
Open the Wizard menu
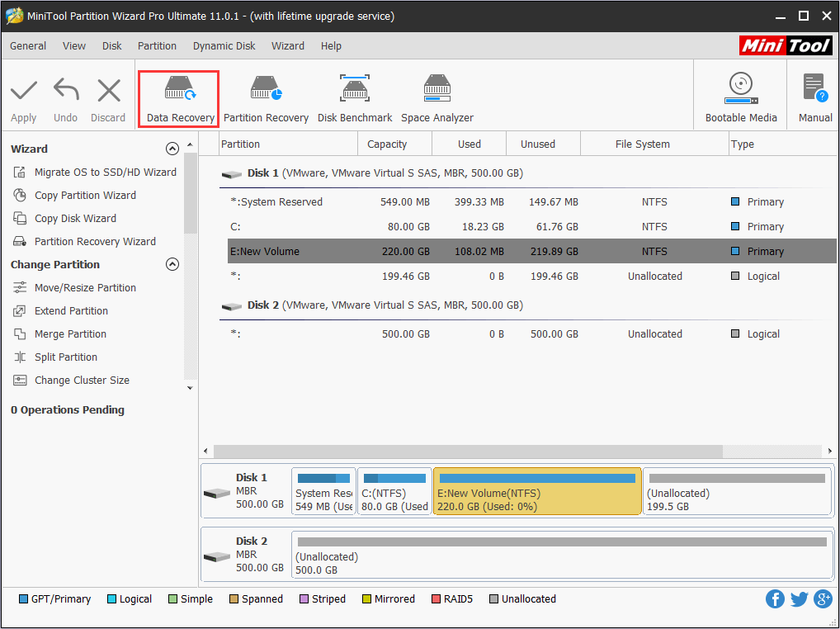pos(288,45)
